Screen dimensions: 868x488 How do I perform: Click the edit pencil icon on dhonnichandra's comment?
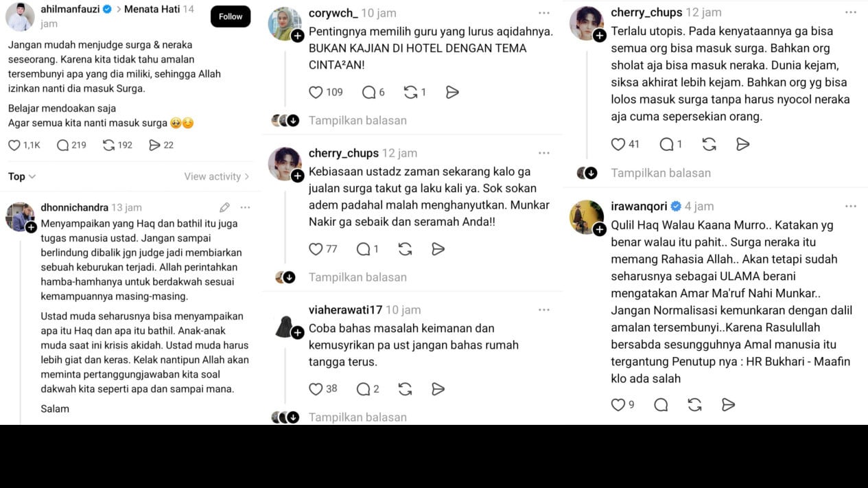(224, 207)
